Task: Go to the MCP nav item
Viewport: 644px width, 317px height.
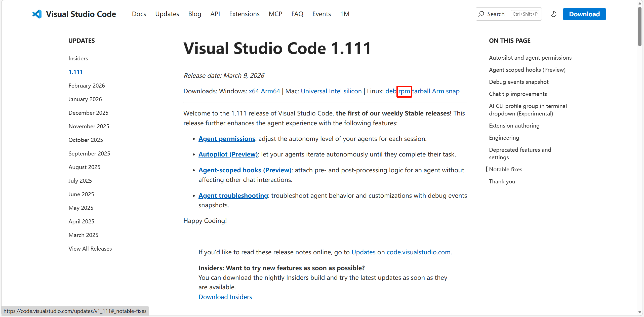Action: (275, 14)
